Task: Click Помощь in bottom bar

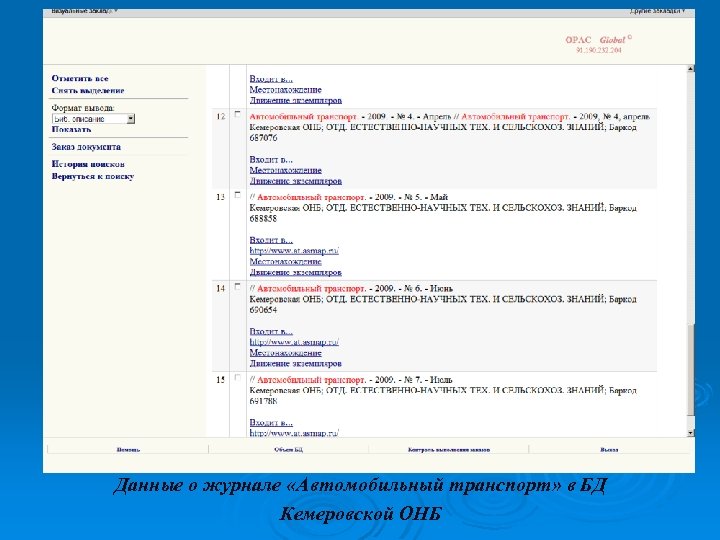Action: 128,450
